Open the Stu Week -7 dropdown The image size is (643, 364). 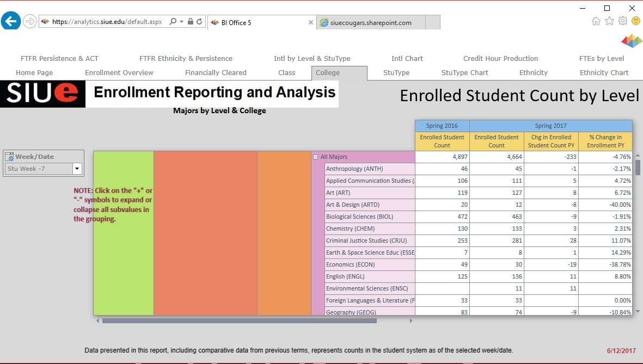coord(77,169)
